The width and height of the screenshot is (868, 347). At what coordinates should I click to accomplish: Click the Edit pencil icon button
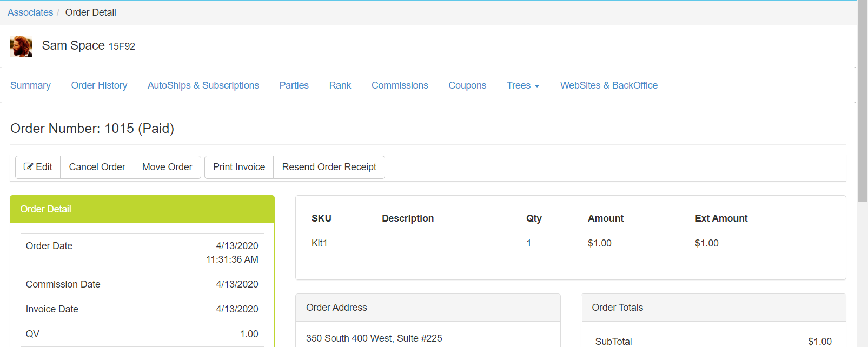coord(38,167)
